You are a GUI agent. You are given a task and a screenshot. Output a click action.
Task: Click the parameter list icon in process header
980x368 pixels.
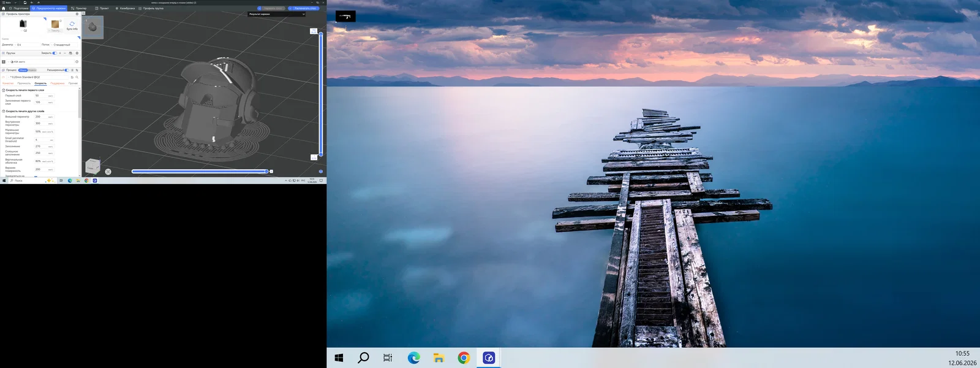click(72, 70)
